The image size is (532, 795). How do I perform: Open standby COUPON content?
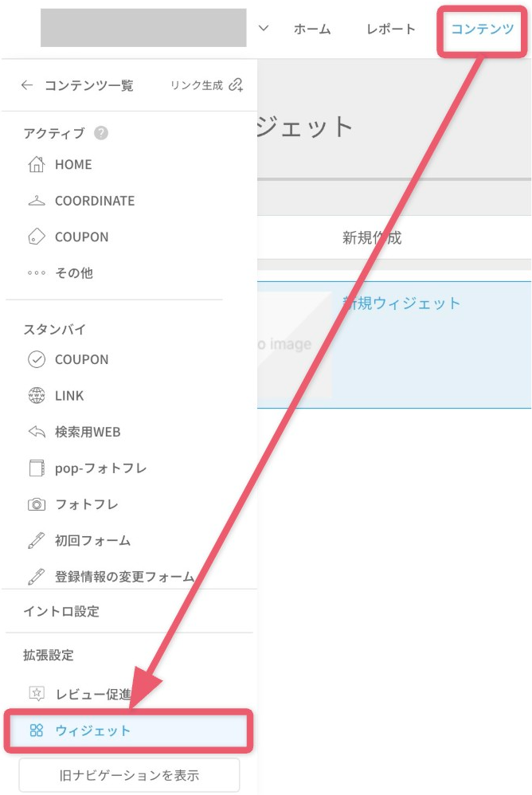81,359
